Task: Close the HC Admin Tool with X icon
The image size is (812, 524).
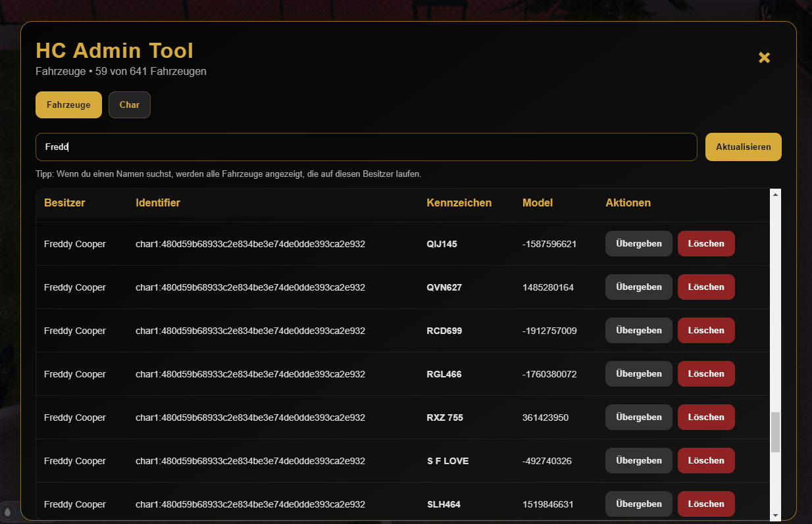Action: pos(764,58)
